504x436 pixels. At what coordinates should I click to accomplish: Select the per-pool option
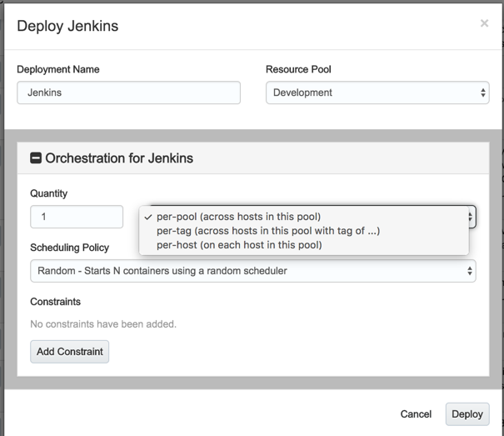(x=238, y=217)
